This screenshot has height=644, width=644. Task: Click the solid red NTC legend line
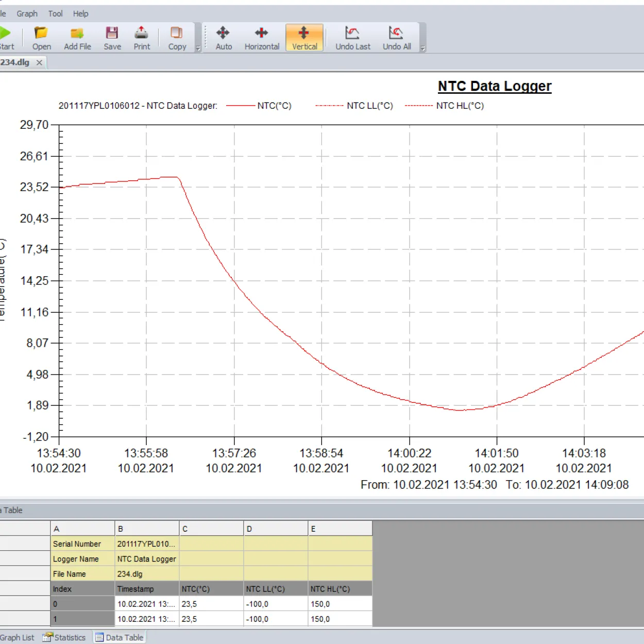pyautogui.click(x=241, y=106)
